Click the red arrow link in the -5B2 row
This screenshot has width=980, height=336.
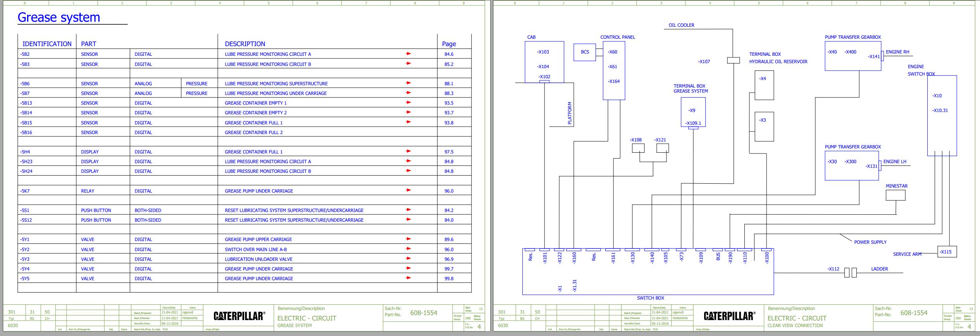408,54
